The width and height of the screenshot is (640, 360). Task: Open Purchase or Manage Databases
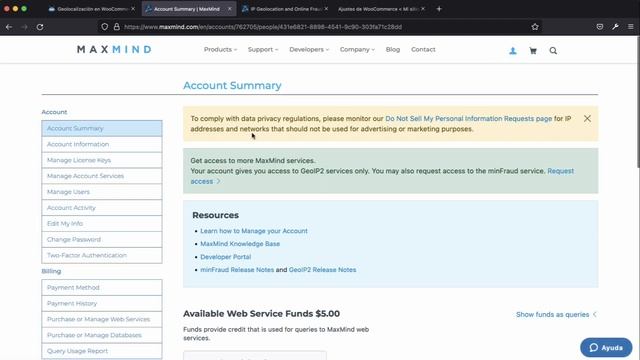[x=102, y=335]
